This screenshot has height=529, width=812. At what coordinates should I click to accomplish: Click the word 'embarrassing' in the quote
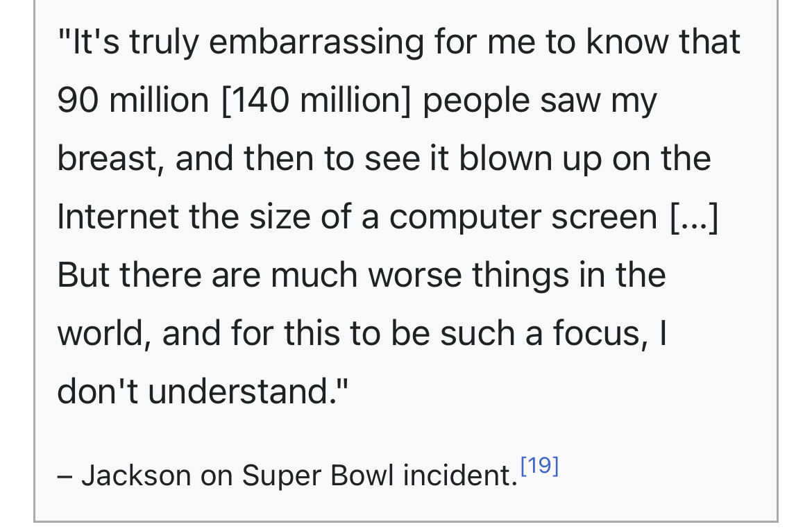pyautogui.click(x=316, y=42)
